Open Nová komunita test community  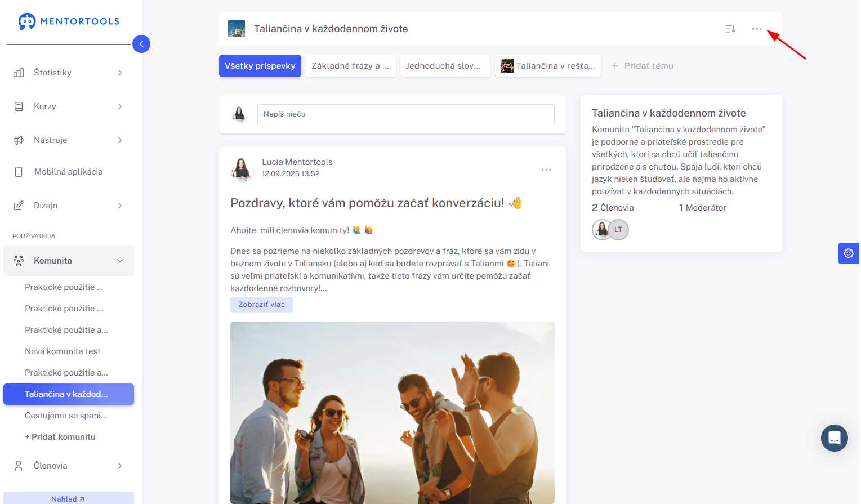click(x=63, y=351)
